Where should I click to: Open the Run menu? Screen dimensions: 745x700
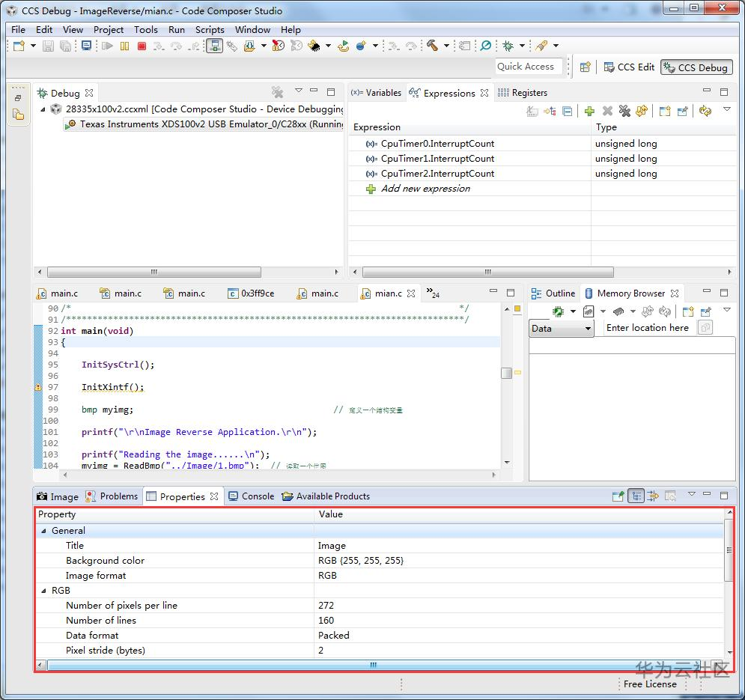click(x=176, y=29)
